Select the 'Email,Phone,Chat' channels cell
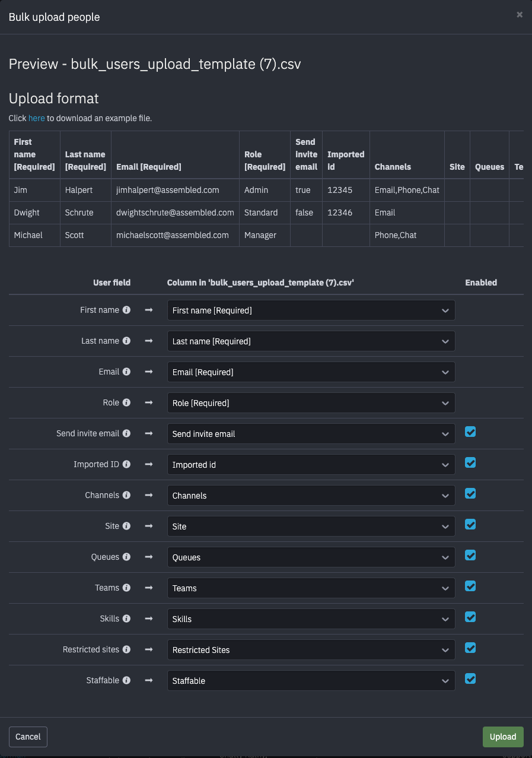The height and width of the screenshot is (758, 532). pyautogui.click(x=407, y=190)
